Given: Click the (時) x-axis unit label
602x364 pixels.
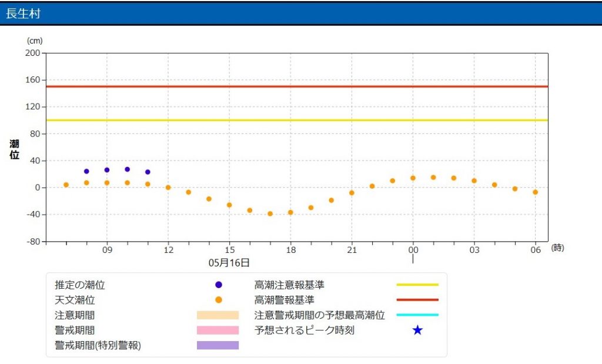Looking at the screenshot, I should [557, 248].
